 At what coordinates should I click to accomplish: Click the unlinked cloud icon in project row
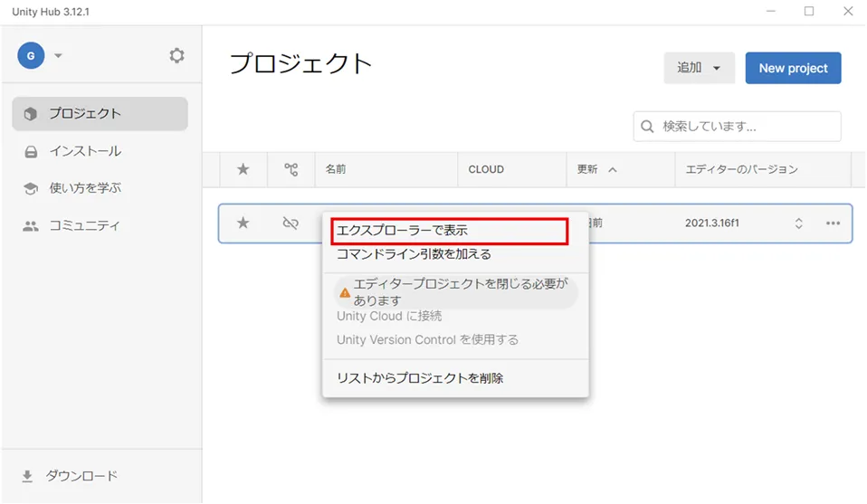tap(291, 223)
